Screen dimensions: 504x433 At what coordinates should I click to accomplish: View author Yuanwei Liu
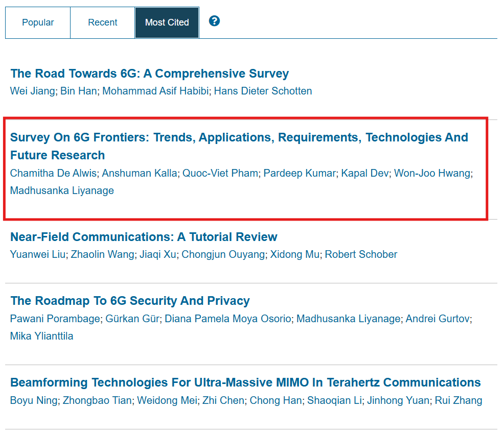(x=38, y=254)
